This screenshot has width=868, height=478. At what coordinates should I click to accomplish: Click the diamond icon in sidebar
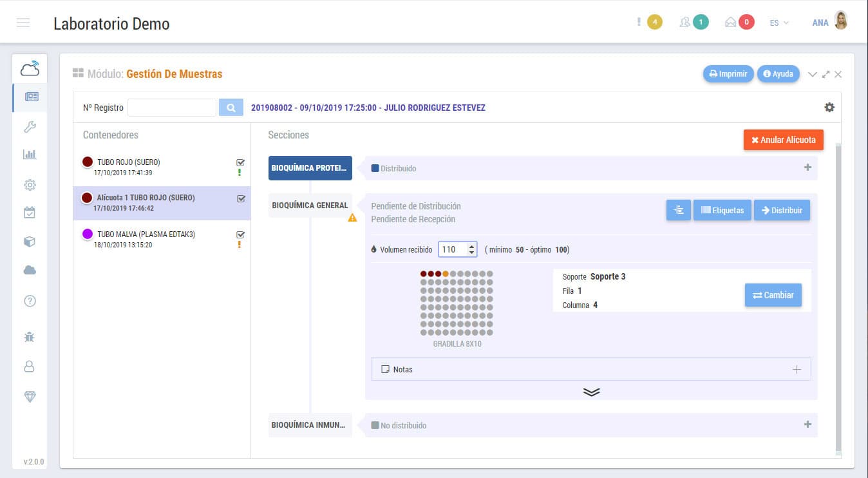[30, 397]
